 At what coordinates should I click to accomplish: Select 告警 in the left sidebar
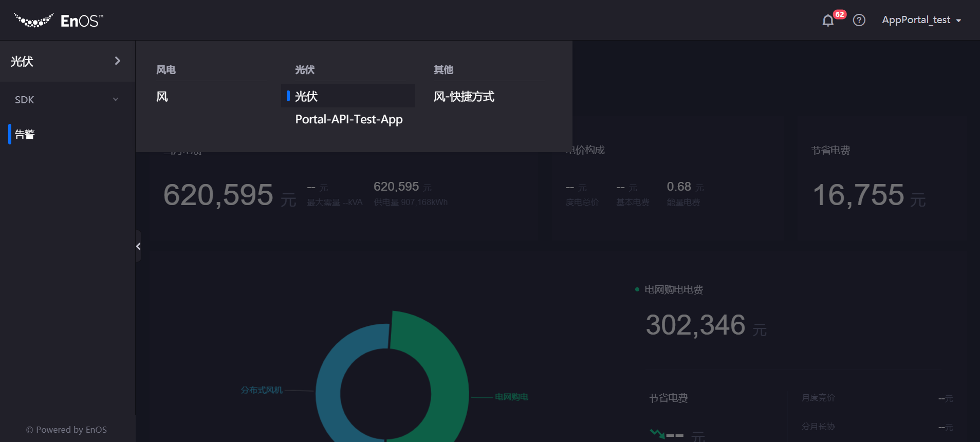[25, 135]
